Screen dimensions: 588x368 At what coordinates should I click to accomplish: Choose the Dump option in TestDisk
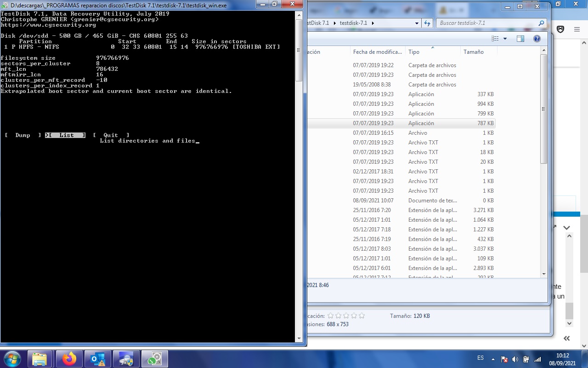click(23, 135)
